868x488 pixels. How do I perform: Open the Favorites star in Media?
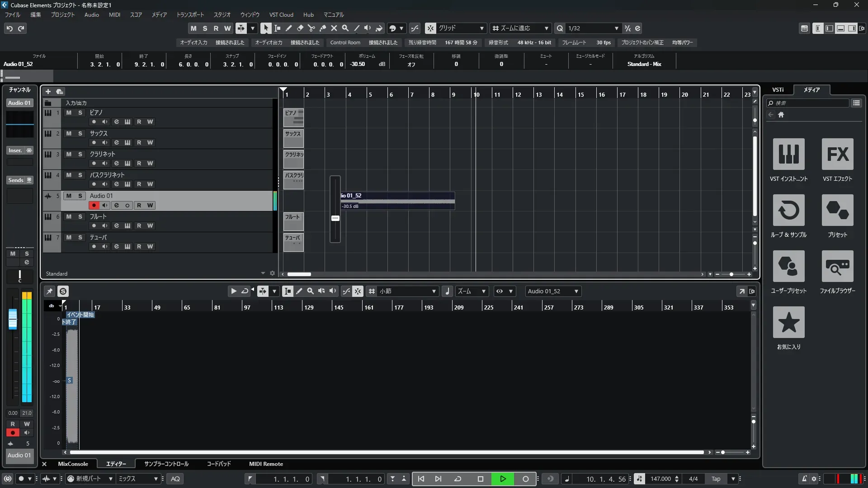pyautogui.click(x=788, y=322)
